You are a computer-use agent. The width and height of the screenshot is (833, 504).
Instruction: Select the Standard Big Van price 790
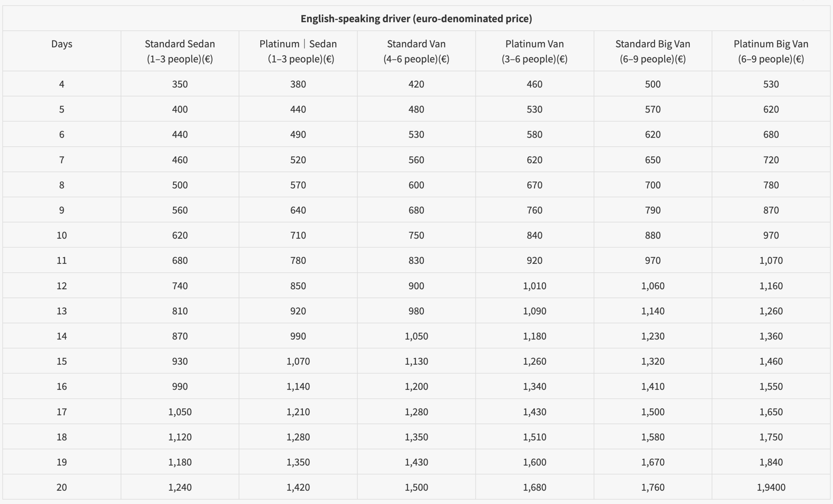(x=652, y=210)
